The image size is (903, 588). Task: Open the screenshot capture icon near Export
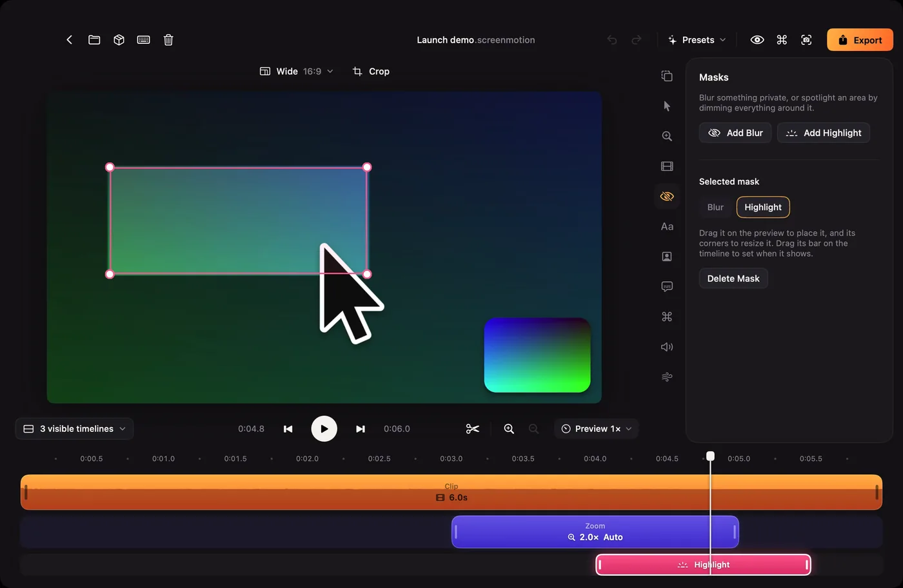[x=806, y=40]
